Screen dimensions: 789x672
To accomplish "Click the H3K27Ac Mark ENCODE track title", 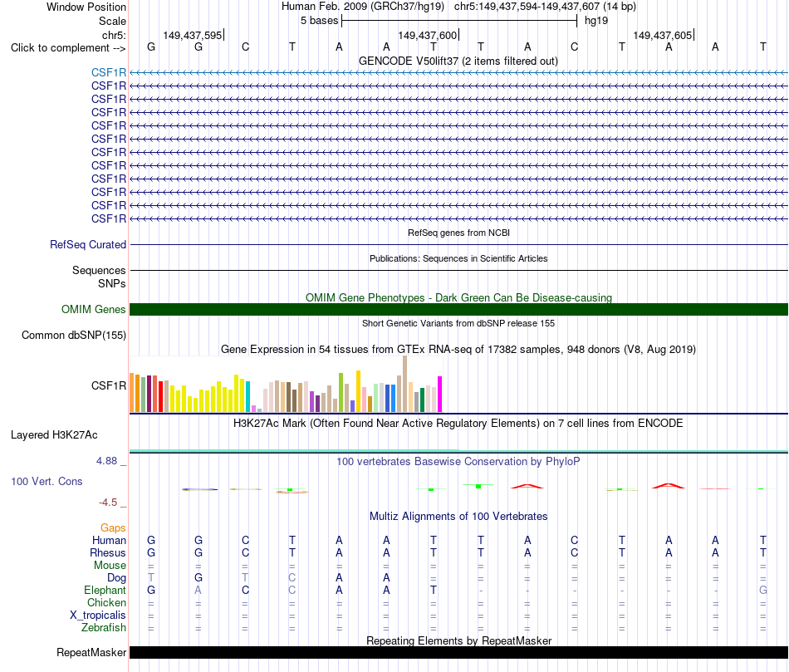I will (x=458, y=424).
